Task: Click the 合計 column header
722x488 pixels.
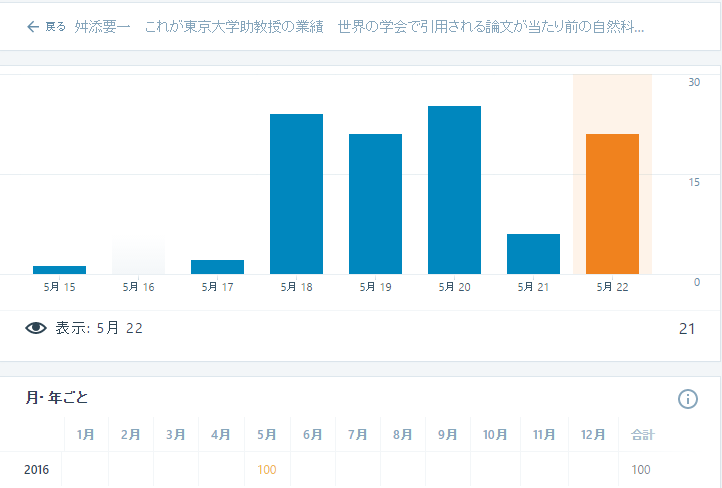Action: point(641,435)
